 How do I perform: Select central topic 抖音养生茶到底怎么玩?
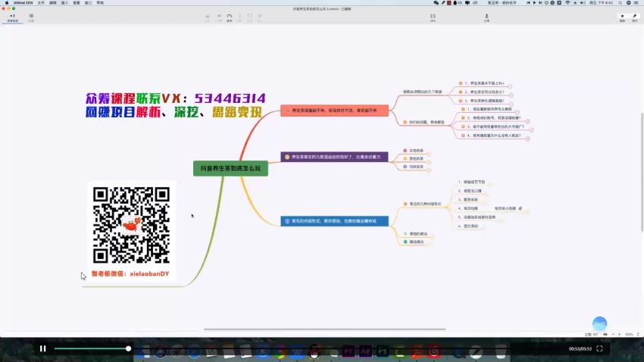point(230,168)
